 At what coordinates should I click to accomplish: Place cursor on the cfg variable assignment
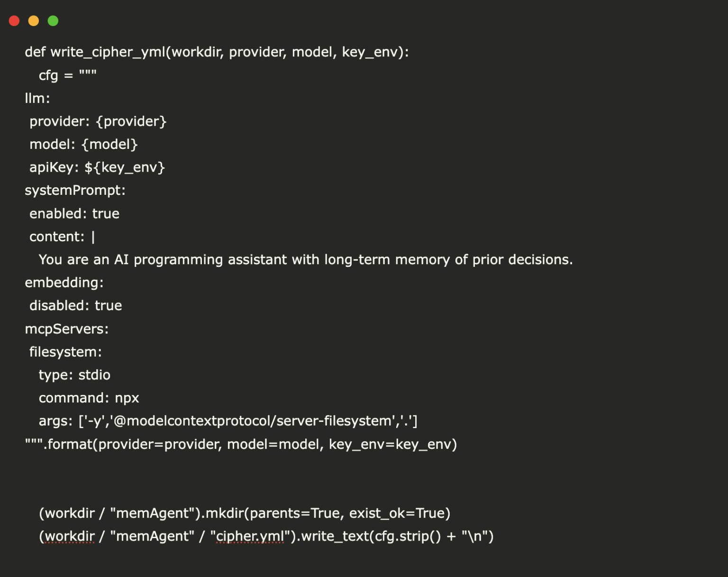click(48, 75)
